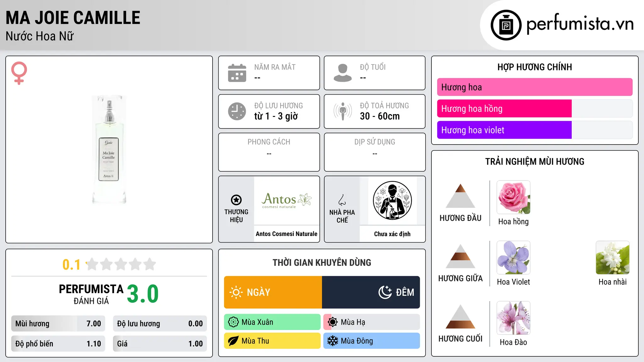The height and width of the screenshot is (362, 644).
Task: Click the Độ lưu hương 0.00 score row
Action: point(160,324)
